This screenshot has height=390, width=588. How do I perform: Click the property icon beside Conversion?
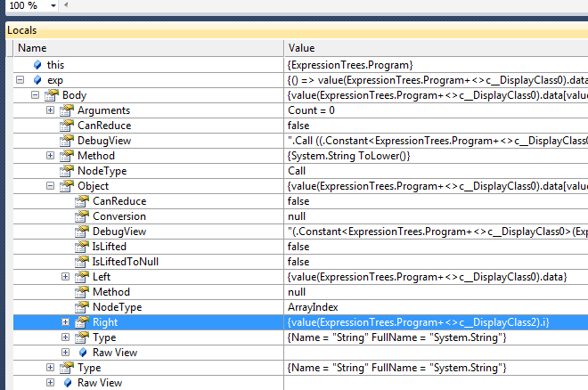pyautogui.click(x=81, y=216)
